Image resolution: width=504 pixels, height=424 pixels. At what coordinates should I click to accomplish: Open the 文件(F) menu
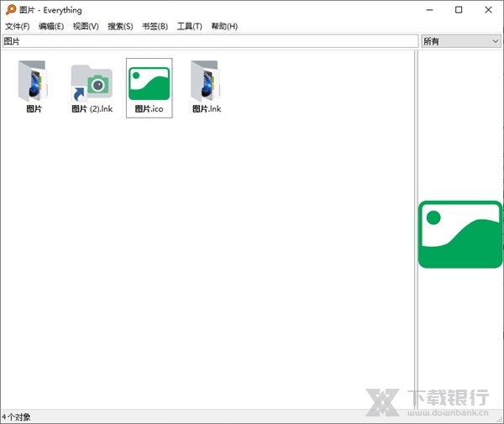pyautogui.click(x=17, y=26)
